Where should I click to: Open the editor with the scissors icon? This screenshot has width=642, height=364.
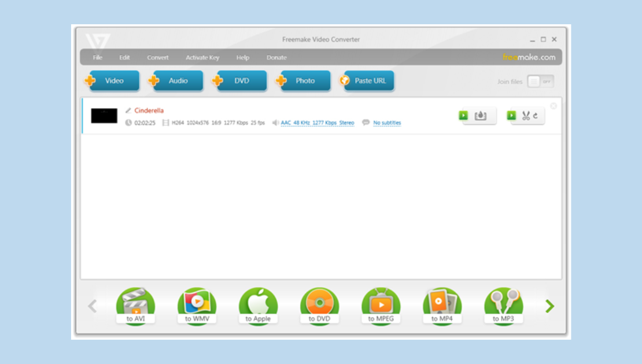click(x=526, y=116)
